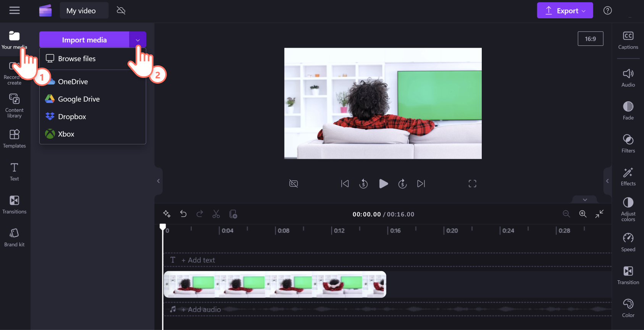
Task: Toggle captions off icon under preview
Action: point(294,184)
